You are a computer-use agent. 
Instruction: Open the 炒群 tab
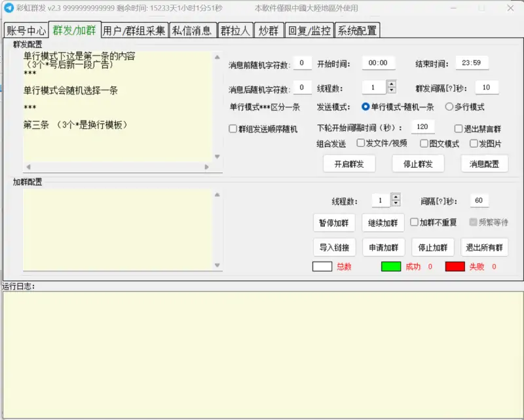click(269, 29)
